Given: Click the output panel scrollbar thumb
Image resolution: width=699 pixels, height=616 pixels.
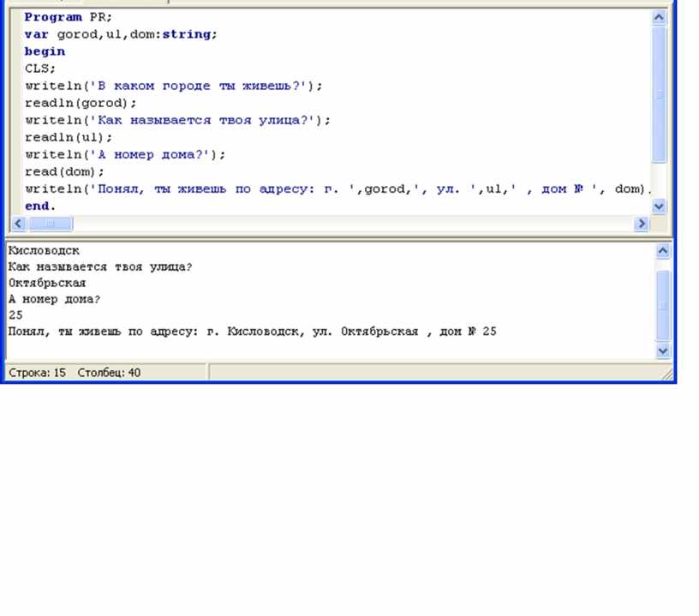Looking at the screenshot, I should coord(663,305).
